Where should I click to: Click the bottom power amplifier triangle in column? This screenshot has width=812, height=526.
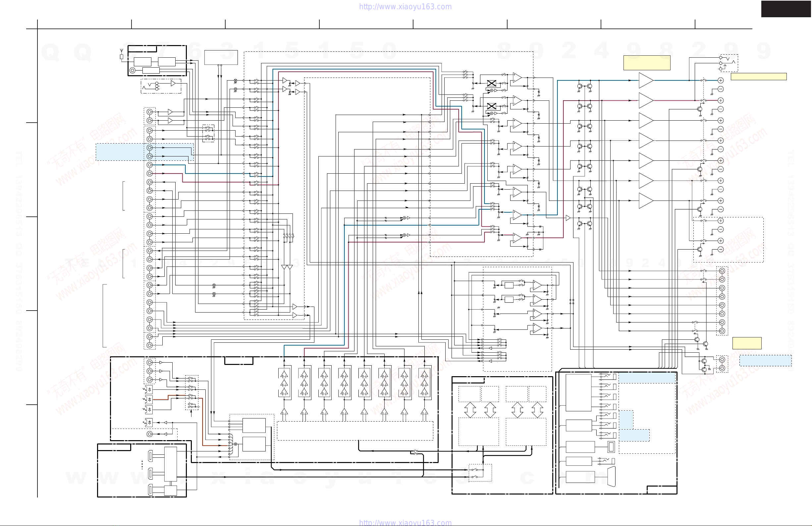[x=645, y=201]
